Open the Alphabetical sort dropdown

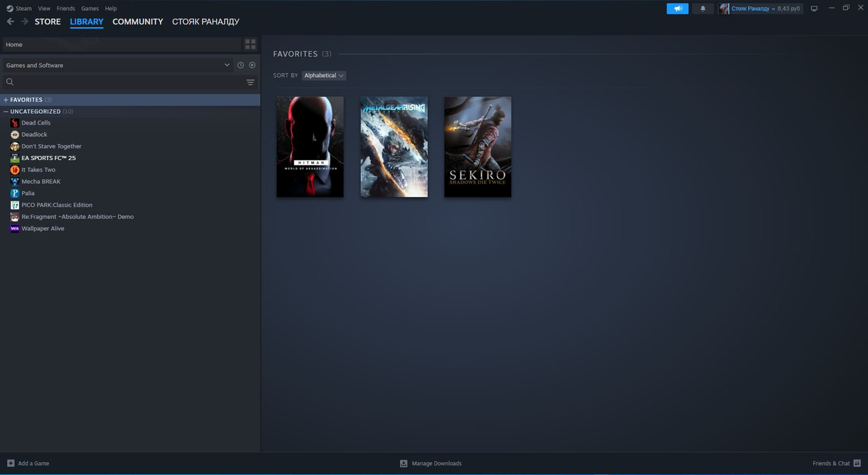(x=323, y=75)
